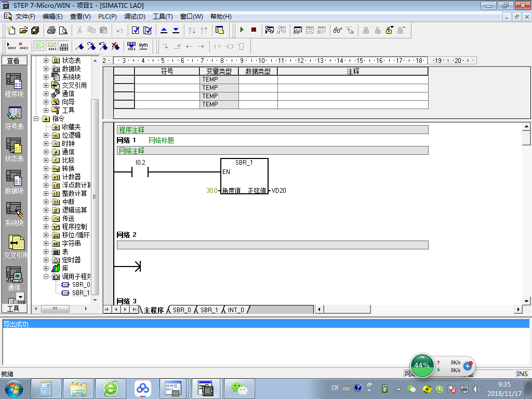The image size is (532, 399).
Task: Switch to the INT_0 editor tab
Action: 235,310
